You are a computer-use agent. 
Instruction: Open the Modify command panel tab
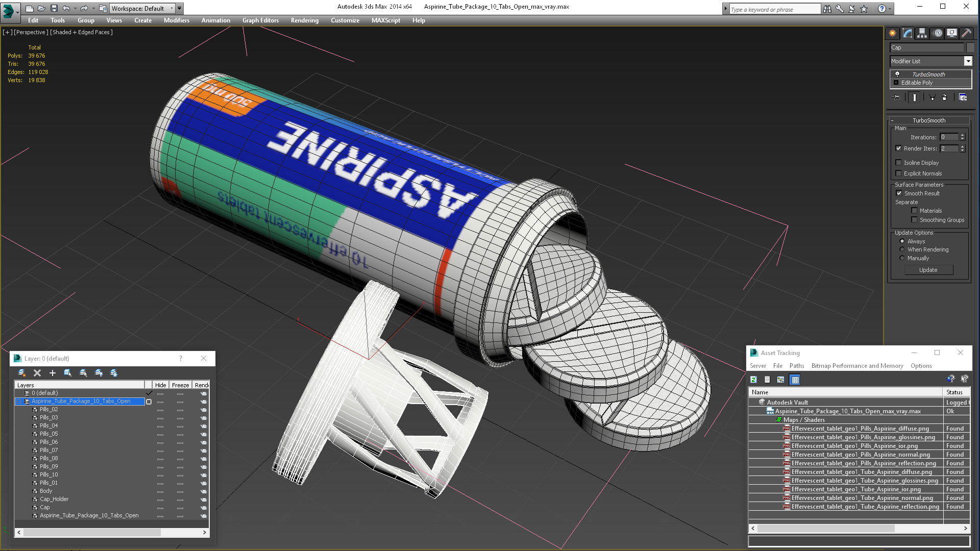tap(908, 33)
